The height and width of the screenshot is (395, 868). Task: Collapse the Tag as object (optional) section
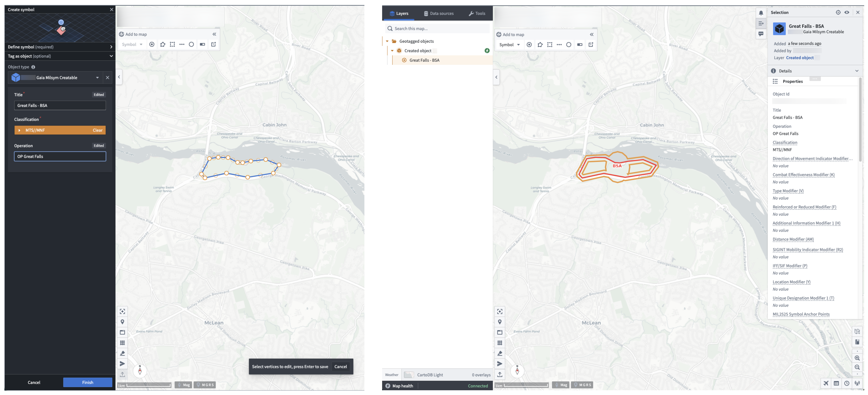[x=60, y=56]
